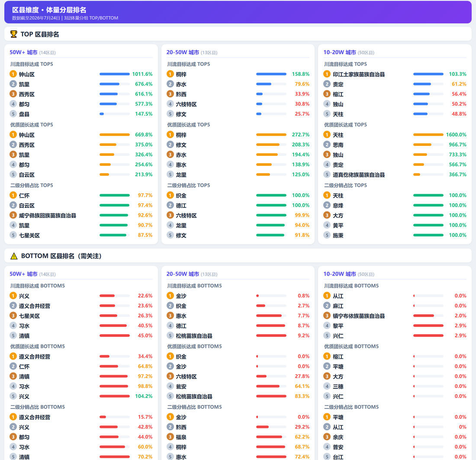
Task: Click the BOTTOM 区县排名（需关注）heading
Action: (61, 256)
